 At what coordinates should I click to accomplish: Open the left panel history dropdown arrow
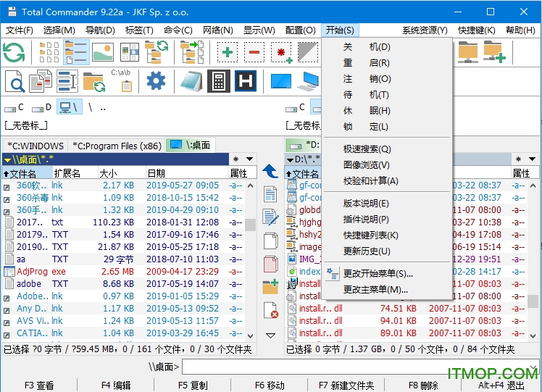point(250,159)
